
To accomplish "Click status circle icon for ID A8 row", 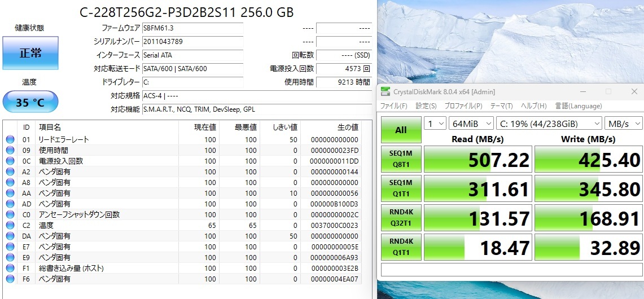I will 10,182.
